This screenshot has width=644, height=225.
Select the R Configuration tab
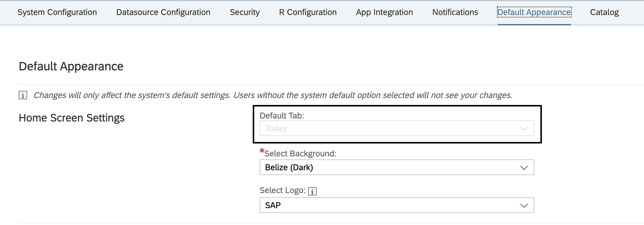tap(308, 12)
